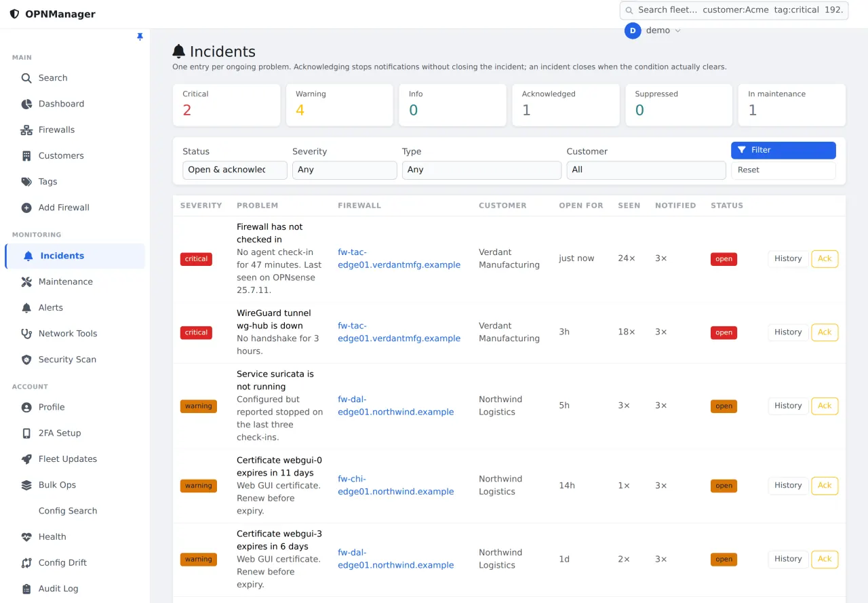The height and width of the screenshot is (603, 868).
Task: Click the Dashboard pie chart icon
Action: (x=26, y=104)
